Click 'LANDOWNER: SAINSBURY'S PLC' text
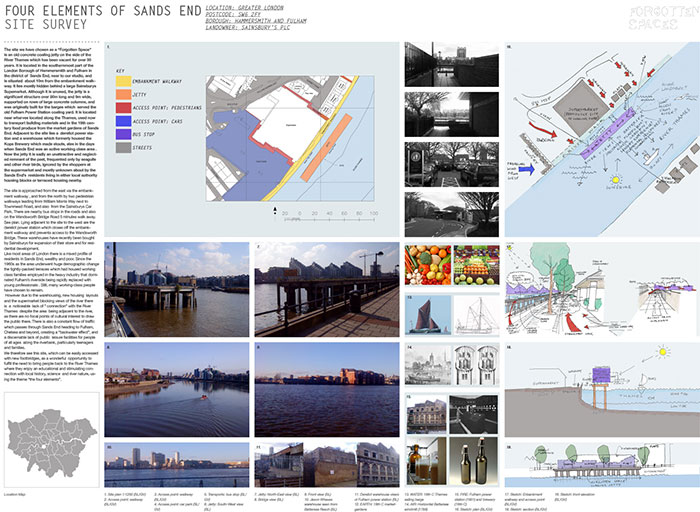The height and width of the screenshot is (512, 700). (247, 27)
